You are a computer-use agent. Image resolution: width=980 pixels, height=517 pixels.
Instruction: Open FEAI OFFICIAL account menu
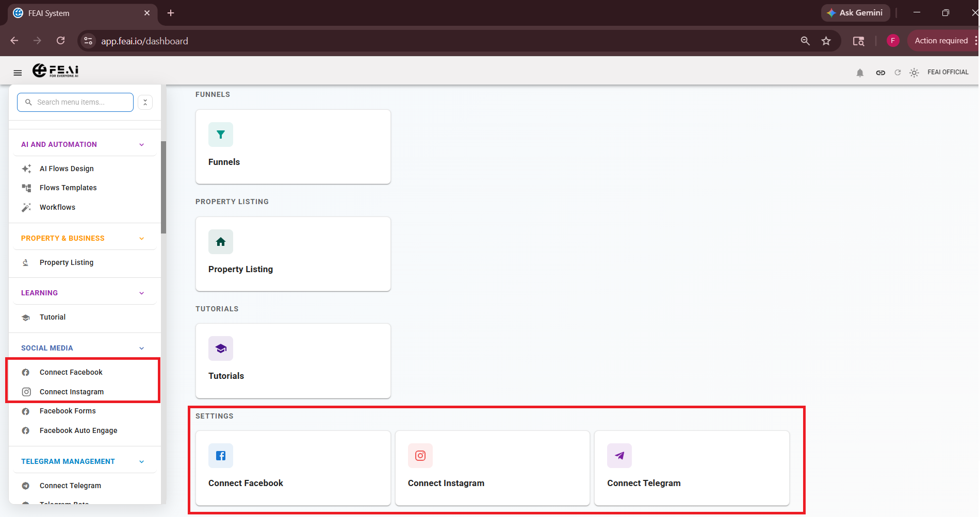[948, 72]
